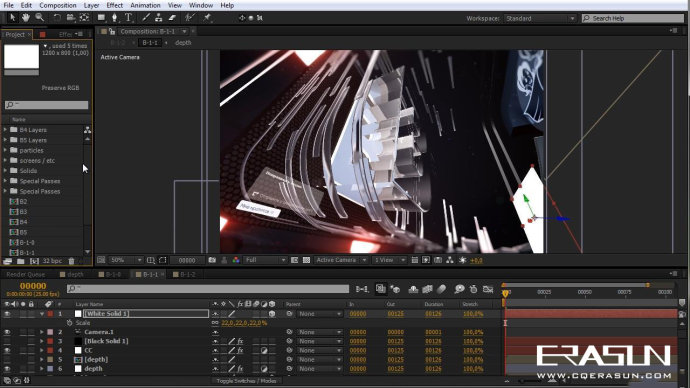Expand the B4 Layers folder

click(5, 130)
